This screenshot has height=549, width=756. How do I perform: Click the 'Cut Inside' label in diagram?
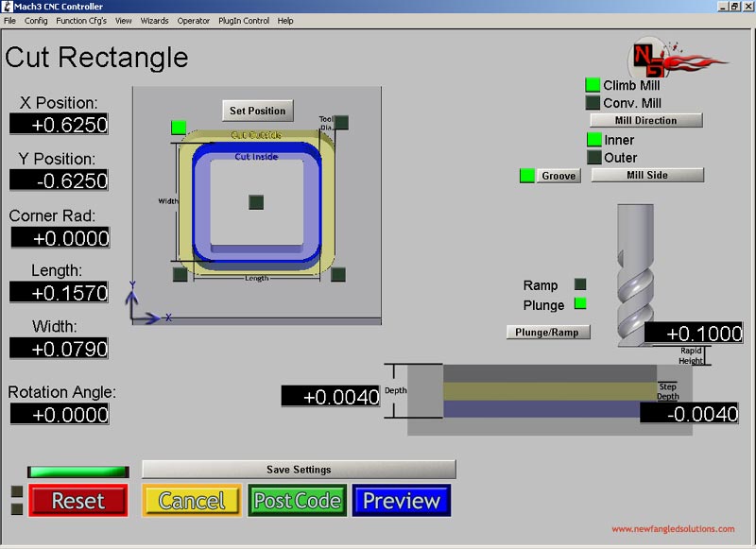pos(256,156)
